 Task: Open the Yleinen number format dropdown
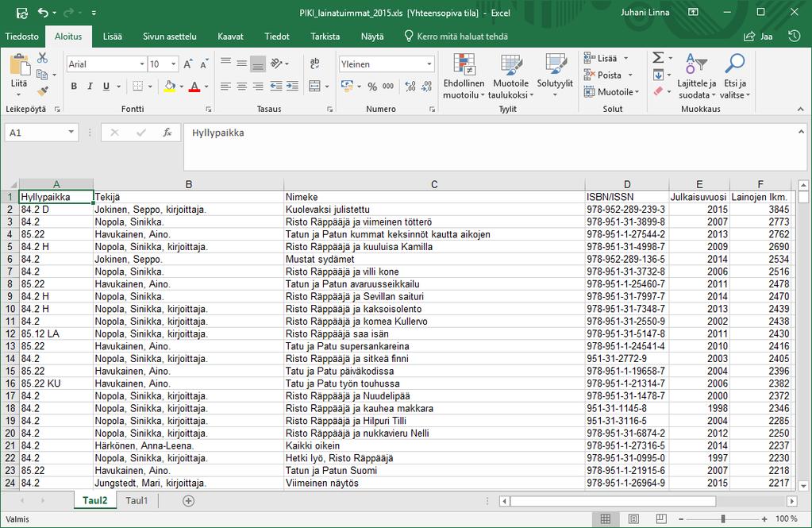[x=429, y=64]
